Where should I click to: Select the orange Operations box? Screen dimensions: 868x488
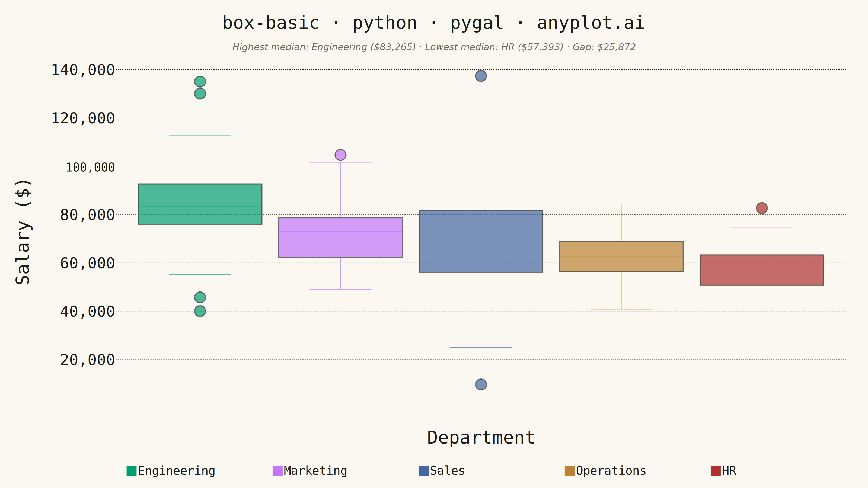[621, 257]
